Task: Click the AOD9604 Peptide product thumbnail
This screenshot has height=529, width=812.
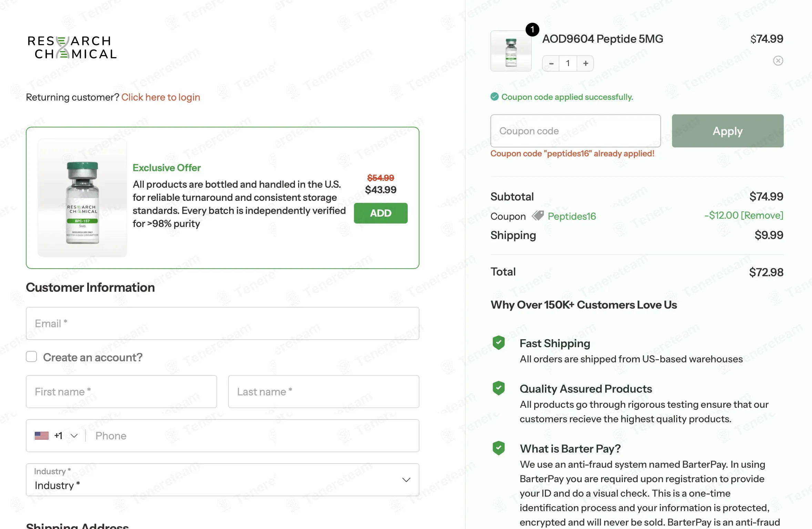Action: point(511,51)
